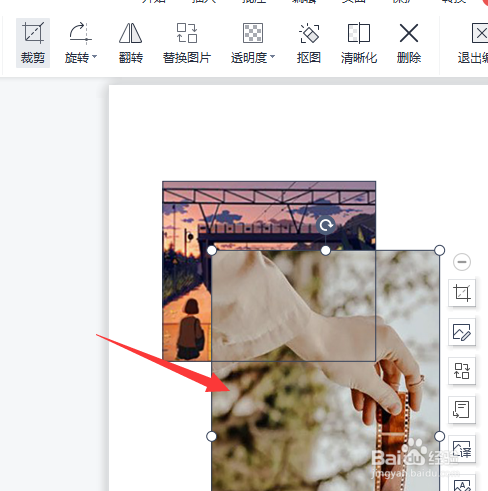The height and width of the screenshot is (491, 488).
Task: Click the exit edit (退出) button
Action: coord(473,43)
